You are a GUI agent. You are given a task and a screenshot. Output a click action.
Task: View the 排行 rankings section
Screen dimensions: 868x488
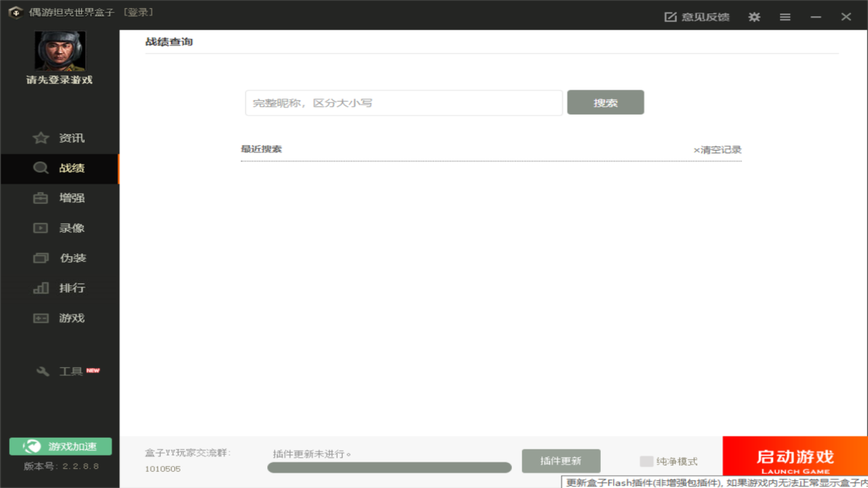(60, 287)
